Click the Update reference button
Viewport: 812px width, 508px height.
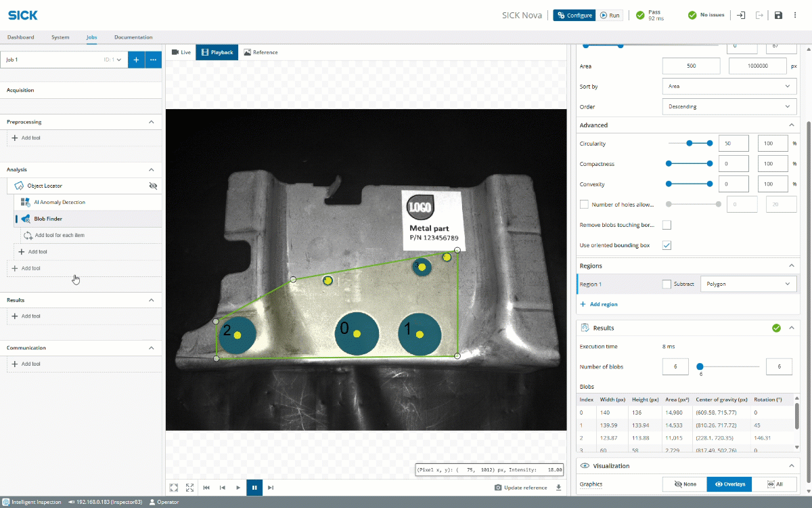point(521,488)
